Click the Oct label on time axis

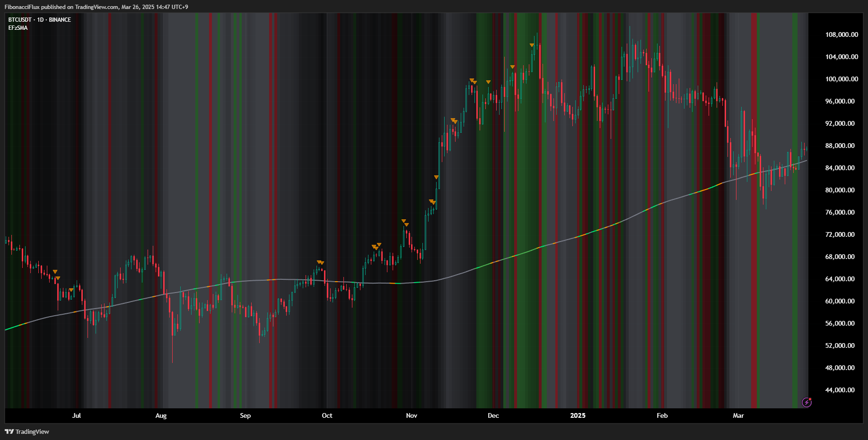[x=327, y=415]
